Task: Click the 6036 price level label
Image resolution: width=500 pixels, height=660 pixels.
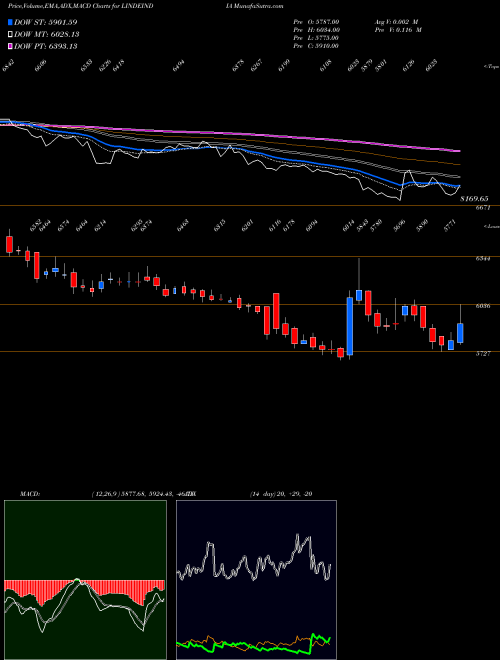Action: (x=482, y=306)
